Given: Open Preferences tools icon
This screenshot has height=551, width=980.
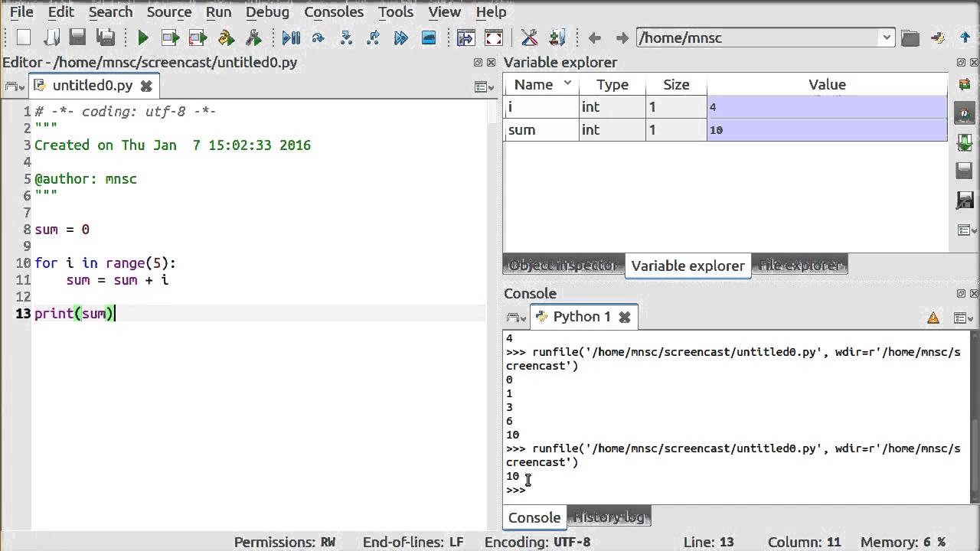Looking at the screenshot, I should point(529,37).
